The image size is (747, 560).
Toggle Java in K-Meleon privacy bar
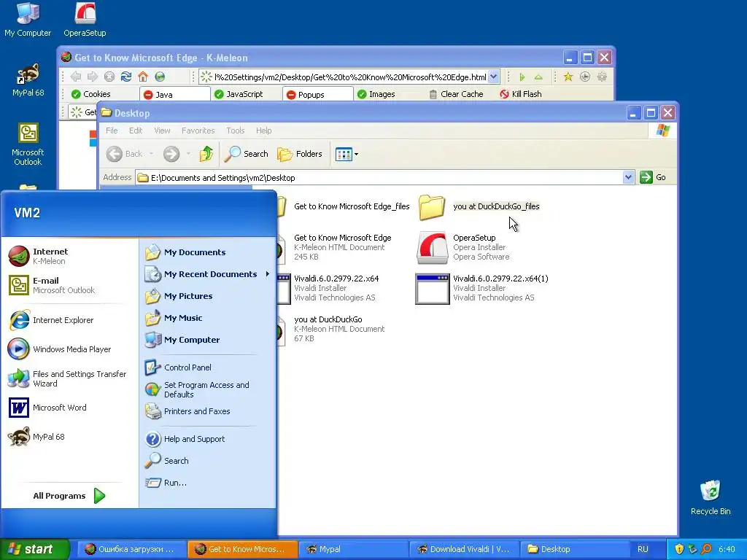(x=174, y=94)
